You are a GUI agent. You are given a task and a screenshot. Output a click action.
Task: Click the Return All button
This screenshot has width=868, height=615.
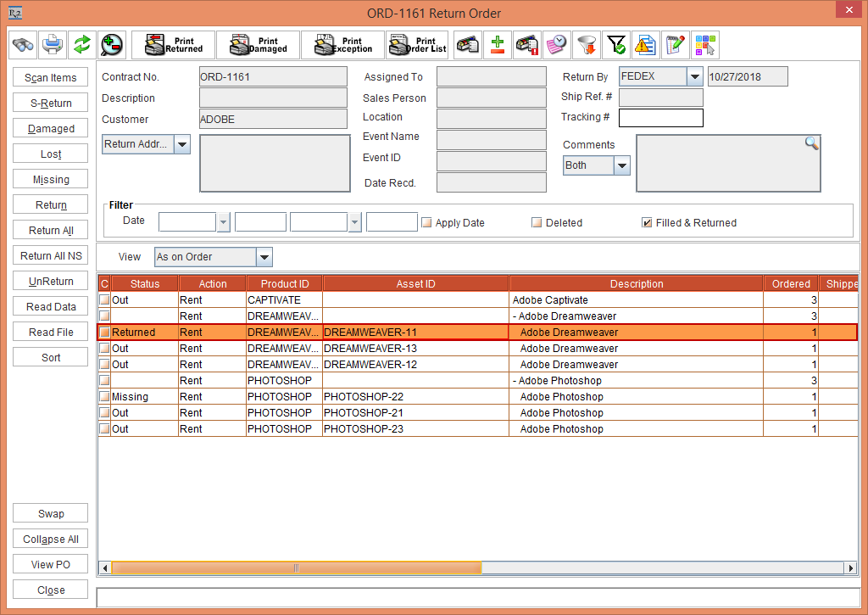[x=51, y=231]
